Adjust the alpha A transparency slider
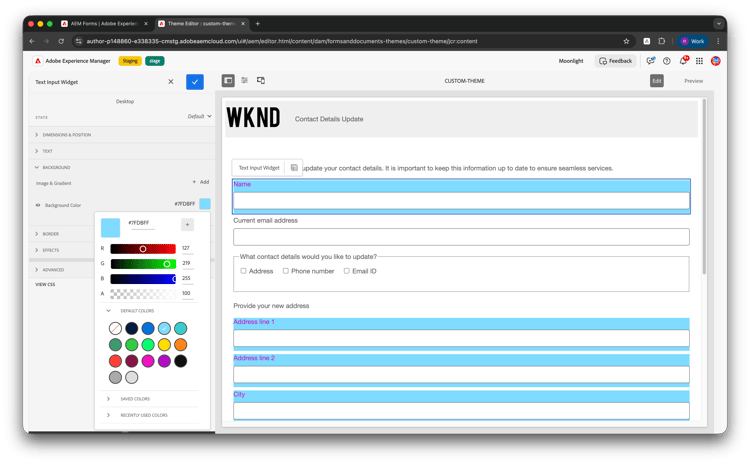Viewport: 750px width, 464px height. (143, 293)
